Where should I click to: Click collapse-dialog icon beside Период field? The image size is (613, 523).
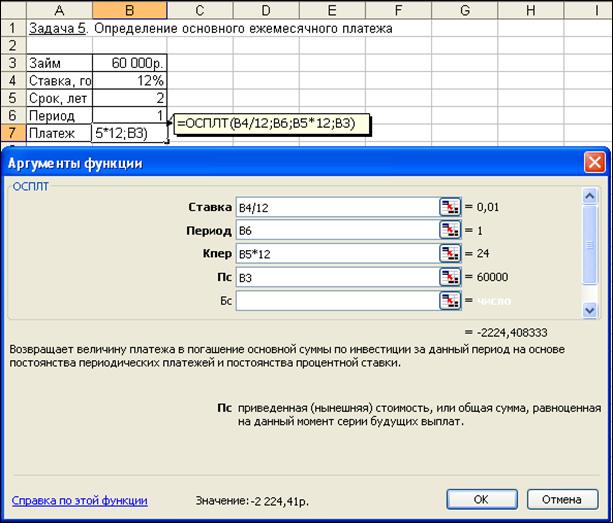pyautogui.click(x=450, y=230)
